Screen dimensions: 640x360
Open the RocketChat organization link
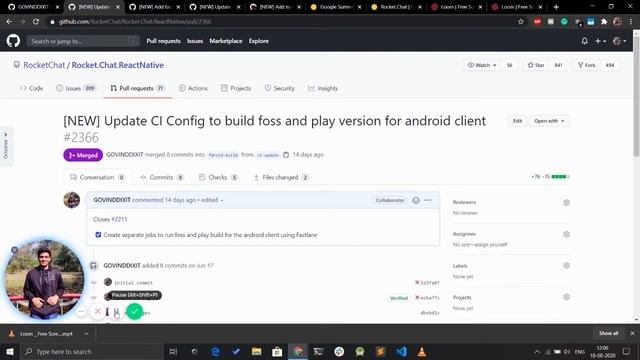[x=44, y=65]
